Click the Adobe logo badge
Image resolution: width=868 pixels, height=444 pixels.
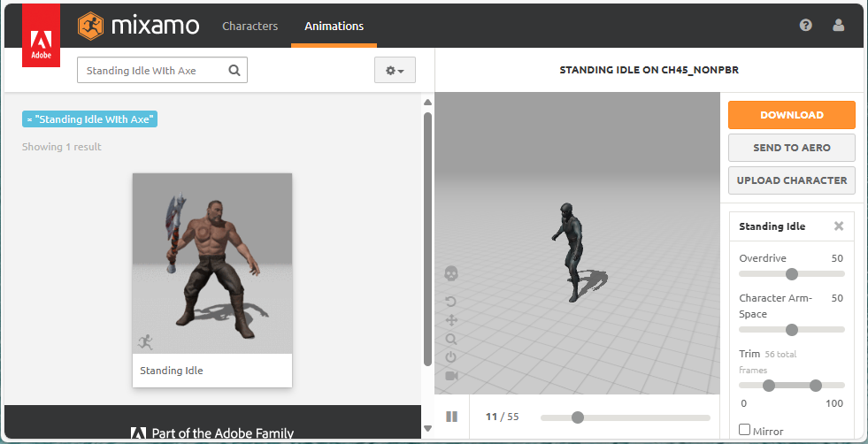pos(41,36)
